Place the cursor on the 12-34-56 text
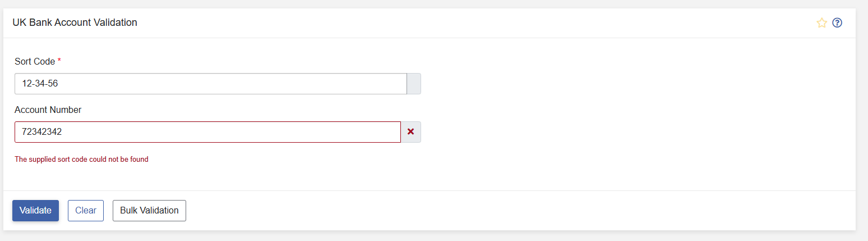Image resolution: width=868 pixels, height=241 pixels. (x=40, y=84)
